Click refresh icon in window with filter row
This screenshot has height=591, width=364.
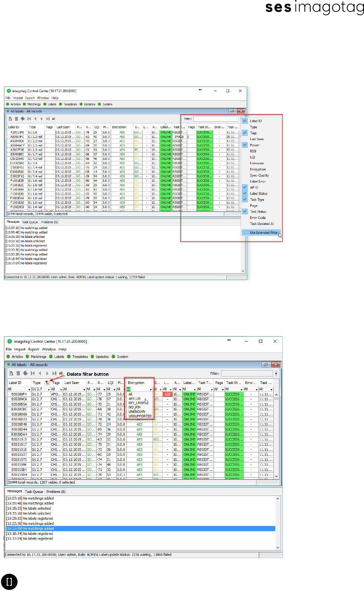coord(25,373)
